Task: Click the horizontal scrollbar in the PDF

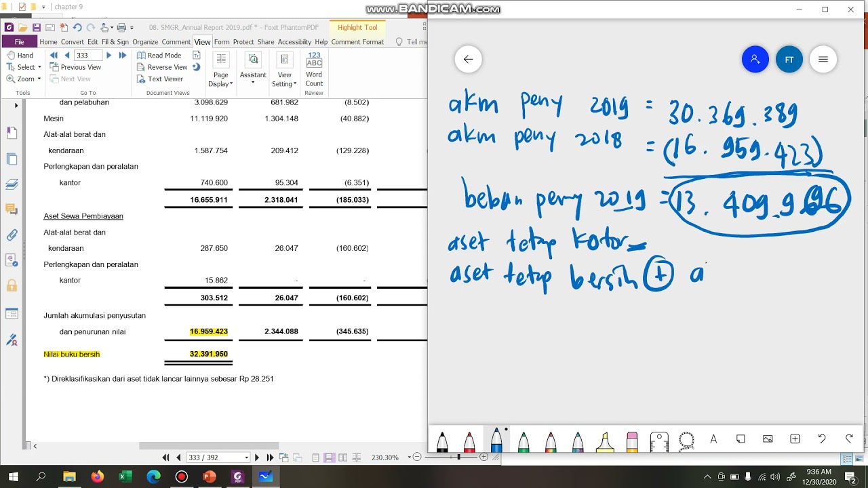Action: coord(208,446)
